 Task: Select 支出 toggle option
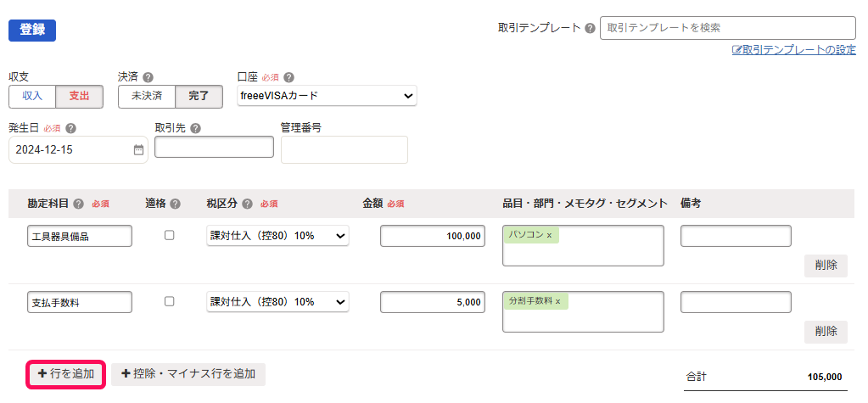click(x=79, y=97)
